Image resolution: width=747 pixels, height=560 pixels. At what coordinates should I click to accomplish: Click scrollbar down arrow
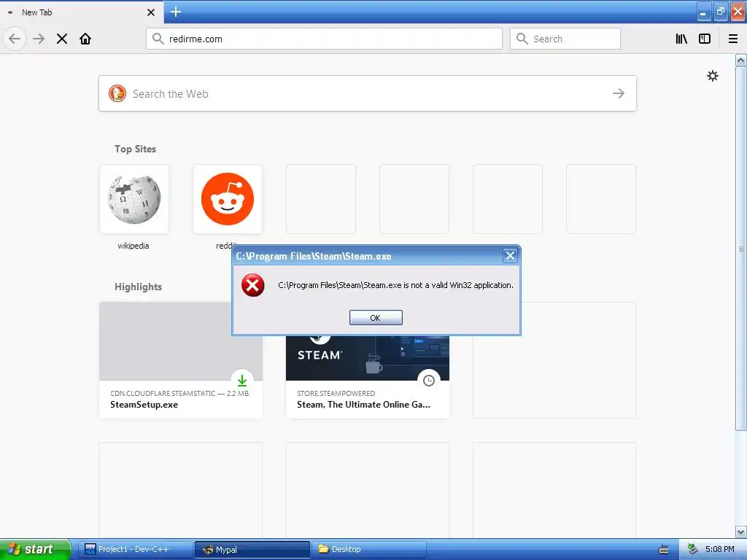tap(740, 532)
